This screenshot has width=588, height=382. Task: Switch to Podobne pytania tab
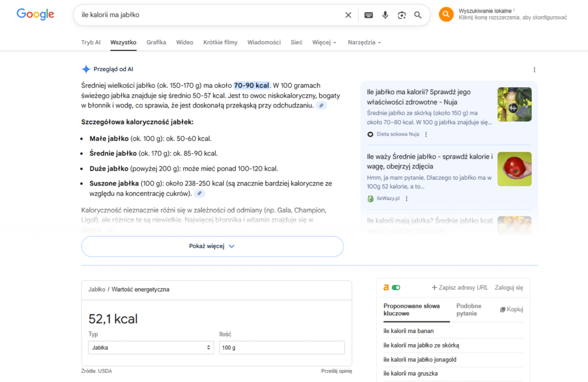coord(469,310)
